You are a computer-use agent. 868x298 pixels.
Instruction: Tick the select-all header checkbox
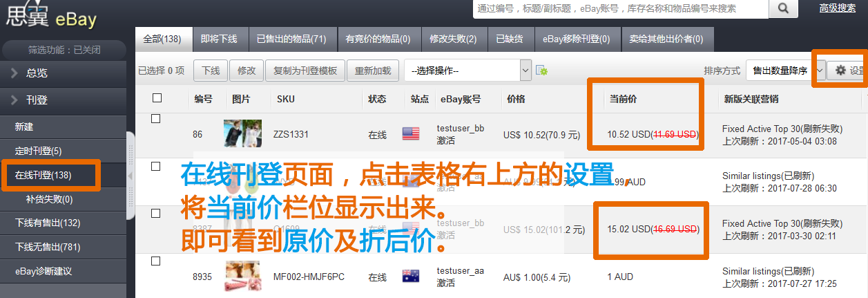pos(157,98)
